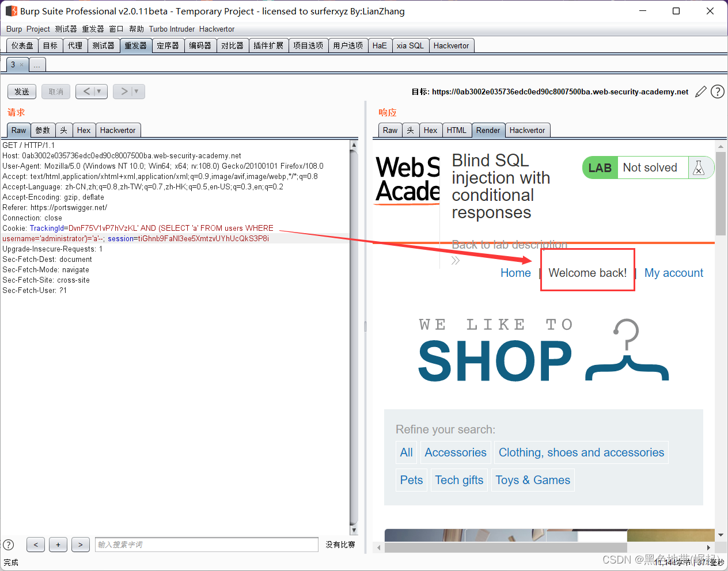The height and width of the screenshot is (571, 728).
Task: Select response HTML tab
Action: click(457, 130)
